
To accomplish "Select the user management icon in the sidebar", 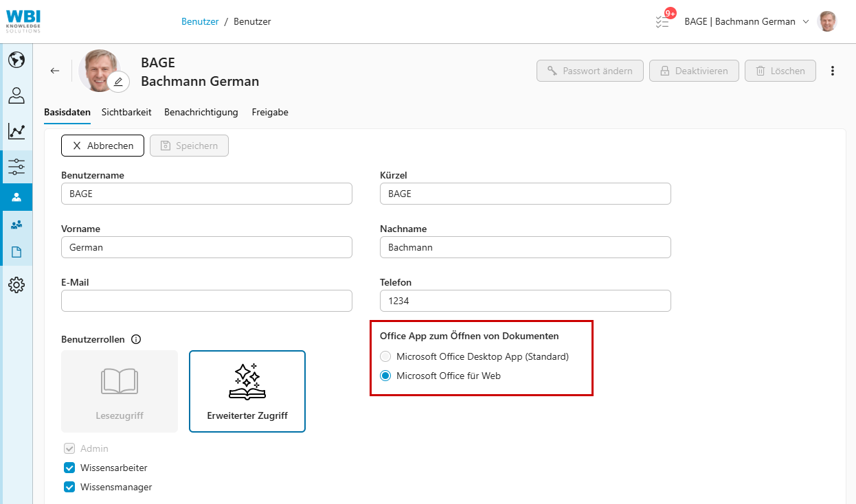I will click(x=16, y=197).
